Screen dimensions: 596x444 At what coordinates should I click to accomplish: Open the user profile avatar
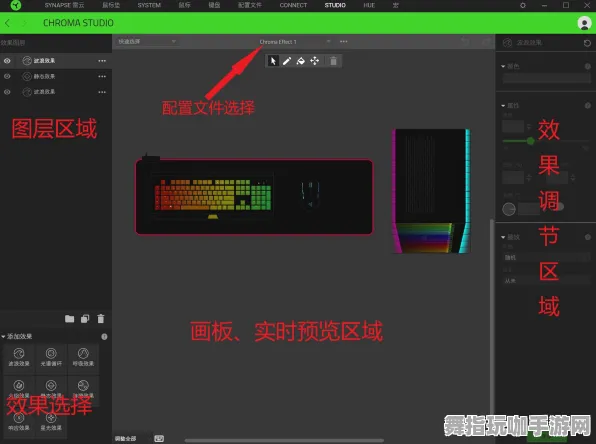pyautogui.click(x=584, y=23)
